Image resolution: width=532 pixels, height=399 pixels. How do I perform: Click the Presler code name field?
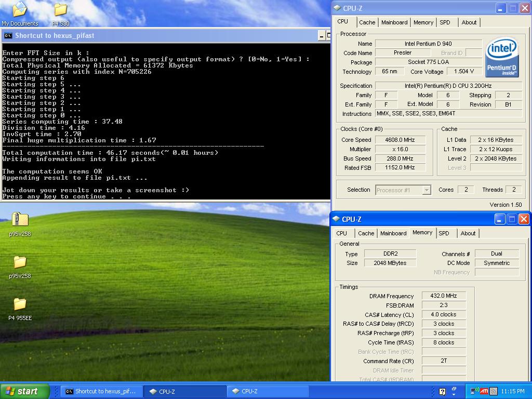coord(403,52)
